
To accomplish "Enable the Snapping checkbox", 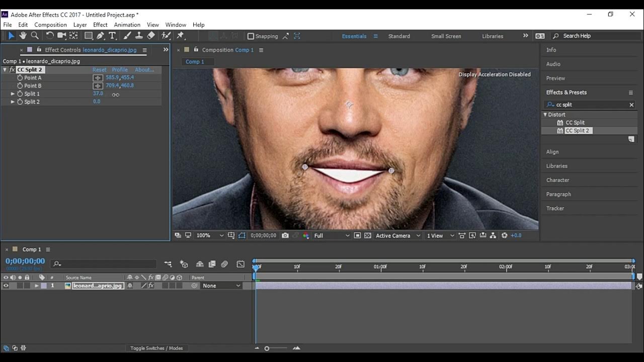I will [251, 36].
